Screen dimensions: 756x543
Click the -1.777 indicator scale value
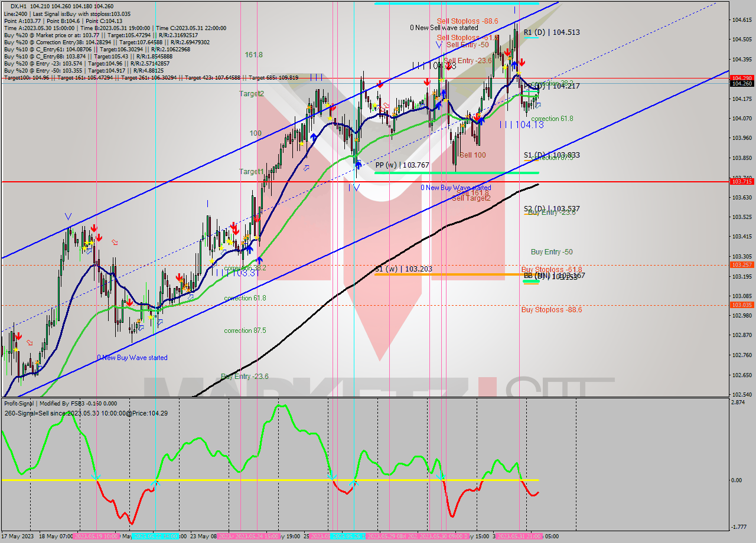(x=738, y=528)
